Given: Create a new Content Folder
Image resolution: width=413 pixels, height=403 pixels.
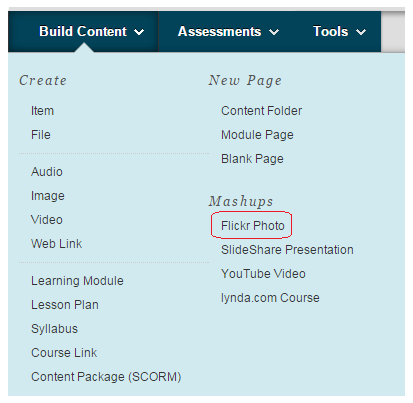Looking at the screenshot, I should 262,111.
